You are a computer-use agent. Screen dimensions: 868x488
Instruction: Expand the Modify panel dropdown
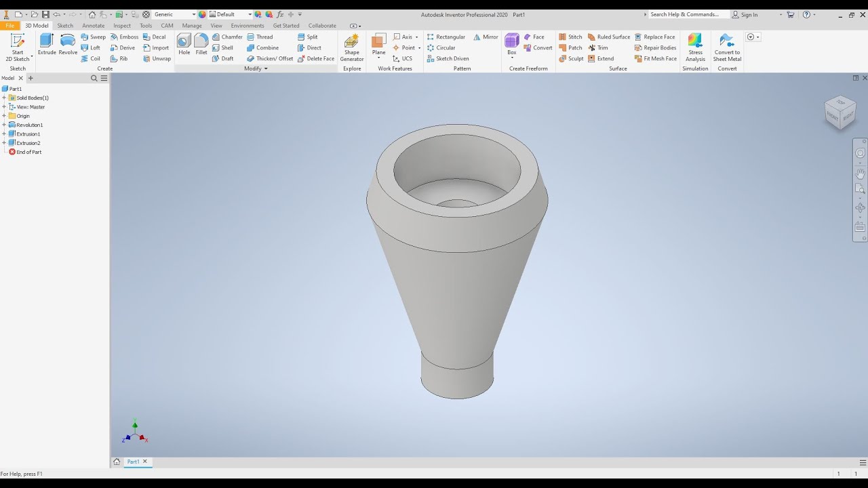coord(256,68)
